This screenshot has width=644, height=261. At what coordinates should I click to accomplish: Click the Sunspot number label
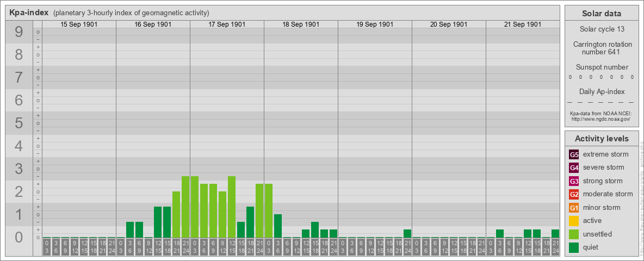point(602,67)
